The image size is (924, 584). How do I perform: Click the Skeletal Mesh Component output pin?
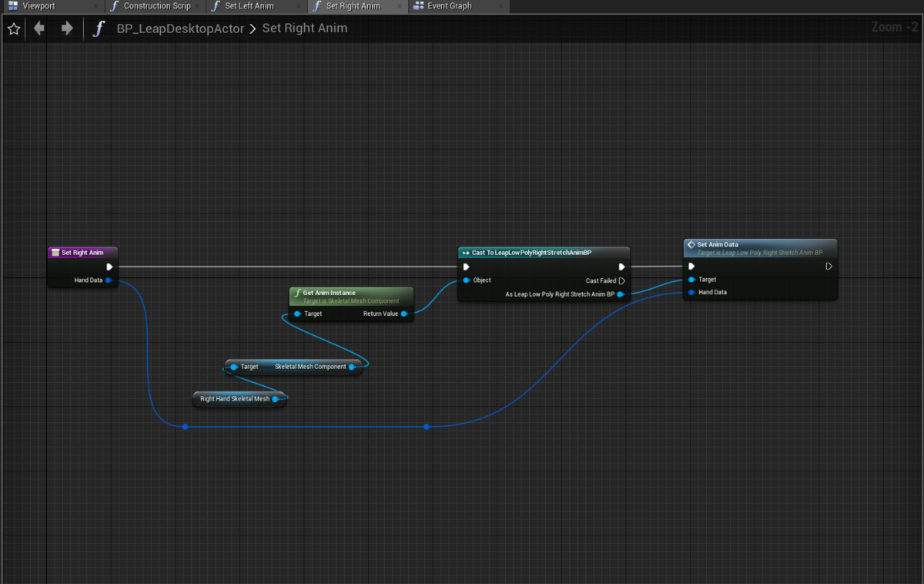pos(352,367)
